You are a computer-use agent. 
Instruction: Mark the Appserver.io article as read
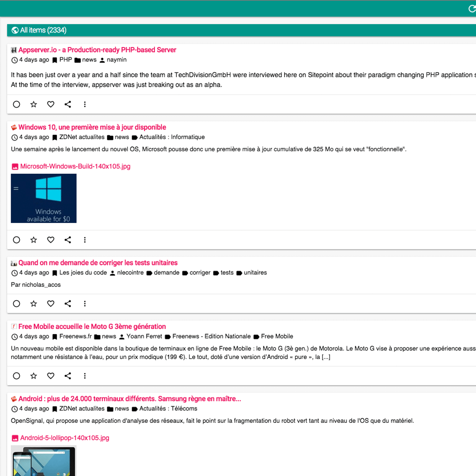(16, 104)
